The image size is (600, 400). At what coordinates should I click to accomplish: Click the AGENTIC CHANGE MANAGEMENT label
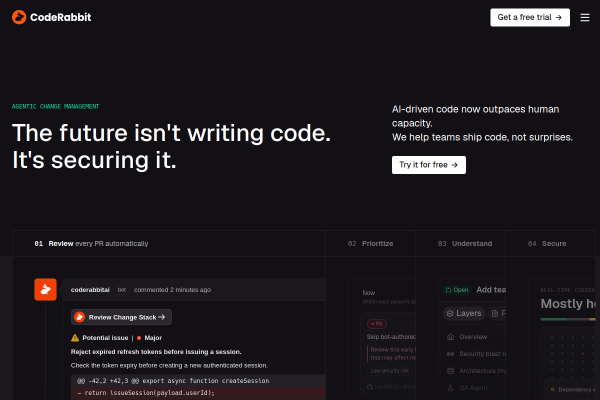(55, 106)
